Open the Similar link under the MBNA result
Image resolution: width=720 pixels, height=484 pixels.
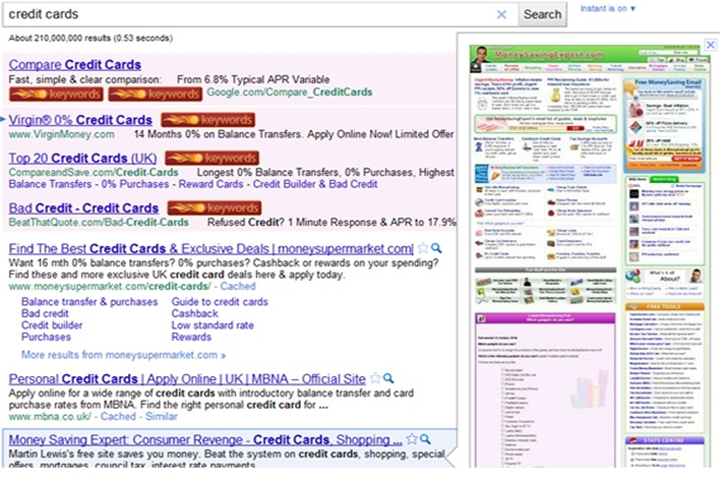click(161, 418)
